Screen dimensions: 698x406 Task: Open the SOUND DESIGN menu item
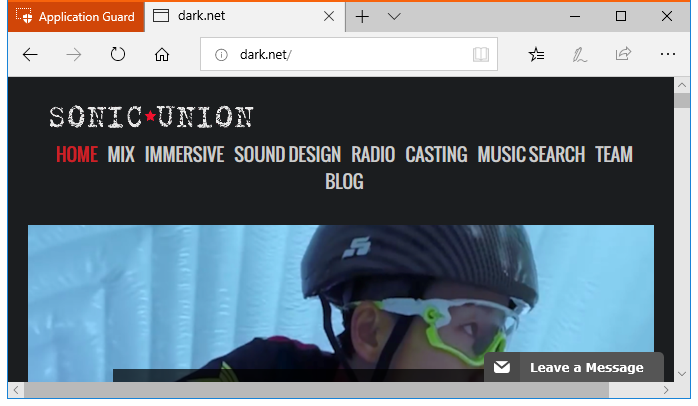(287, 154)
